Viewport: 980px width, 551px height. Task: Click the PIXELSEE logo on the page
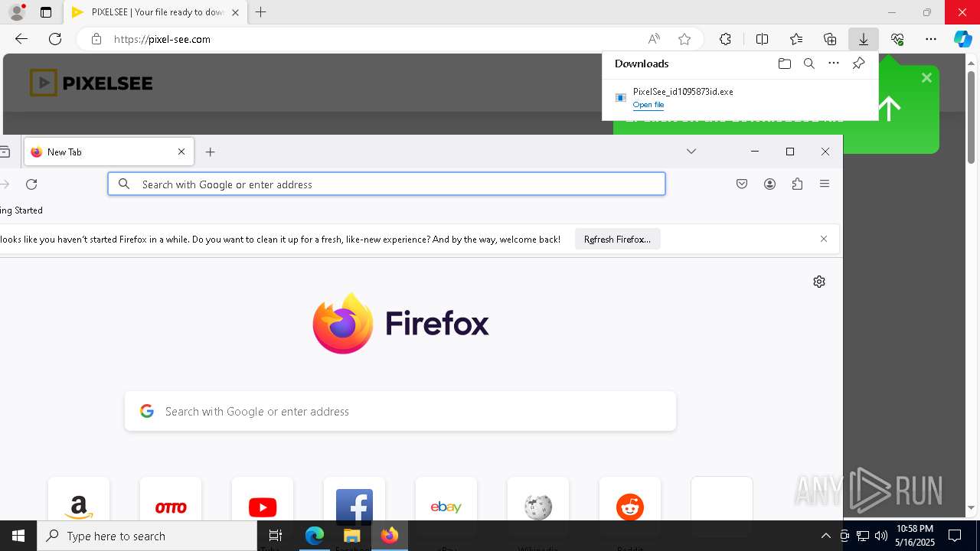click(91, 83)
